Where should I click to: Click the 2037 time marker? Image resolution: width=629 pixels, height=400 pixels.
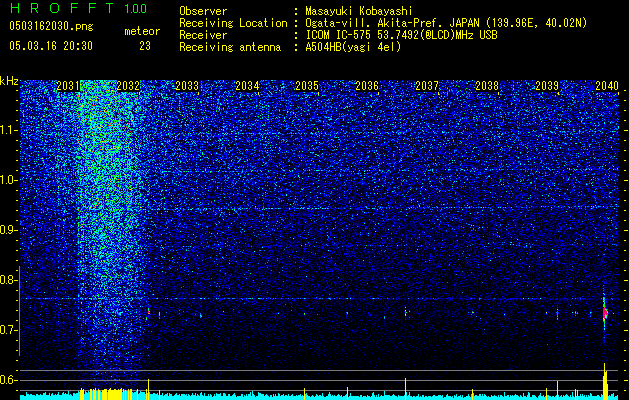click(427, 86)
